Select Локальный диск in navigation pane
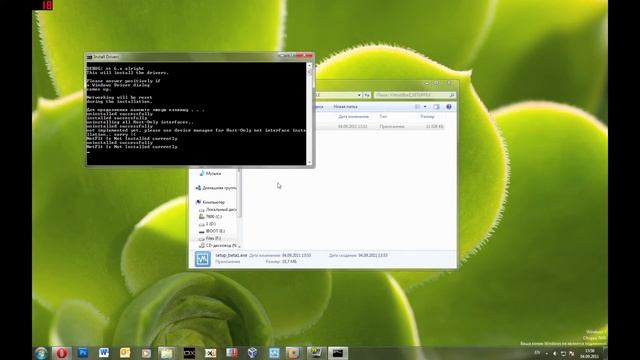The height and width of the screenshot is (360, 640). tap(218, 209)
